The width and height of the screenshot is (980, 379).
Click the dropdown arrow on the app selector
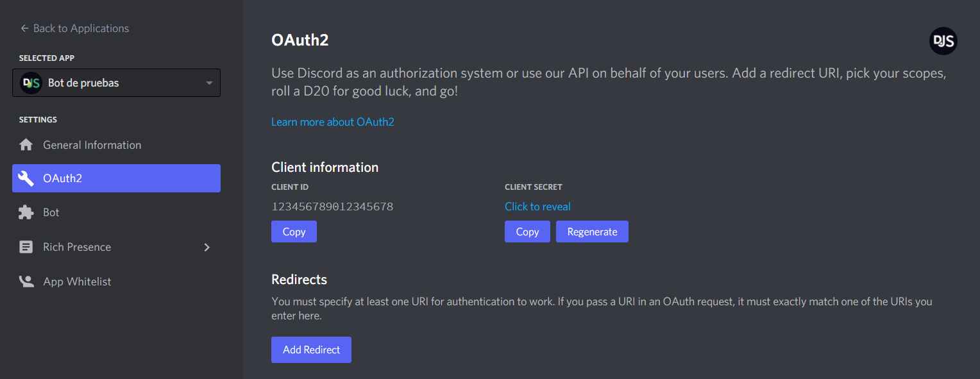[208, 82]
